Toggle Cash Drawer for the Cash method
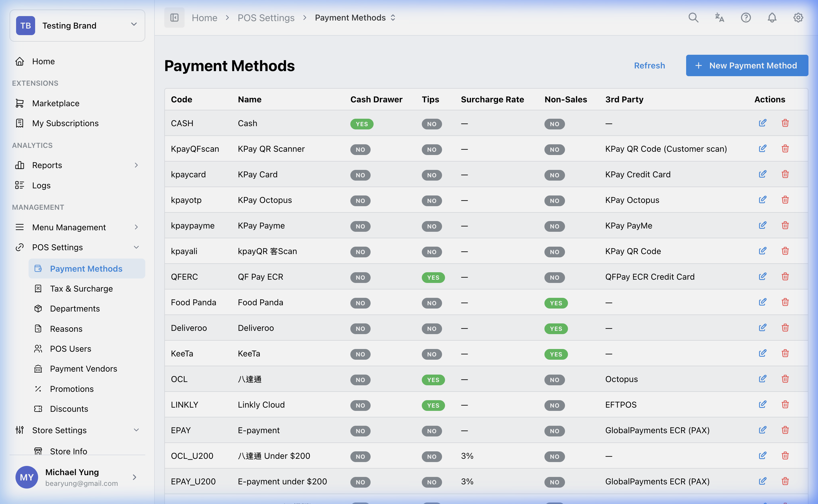Screen dimensions: 818x504 coord(361,124)
